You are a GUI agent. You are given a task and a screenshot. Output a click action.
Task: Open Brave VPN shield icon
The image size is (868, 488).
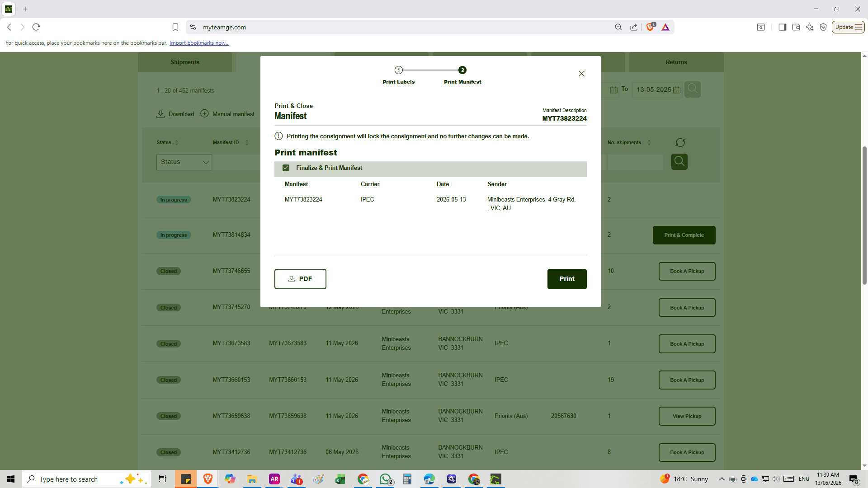[x=823, y=27]
